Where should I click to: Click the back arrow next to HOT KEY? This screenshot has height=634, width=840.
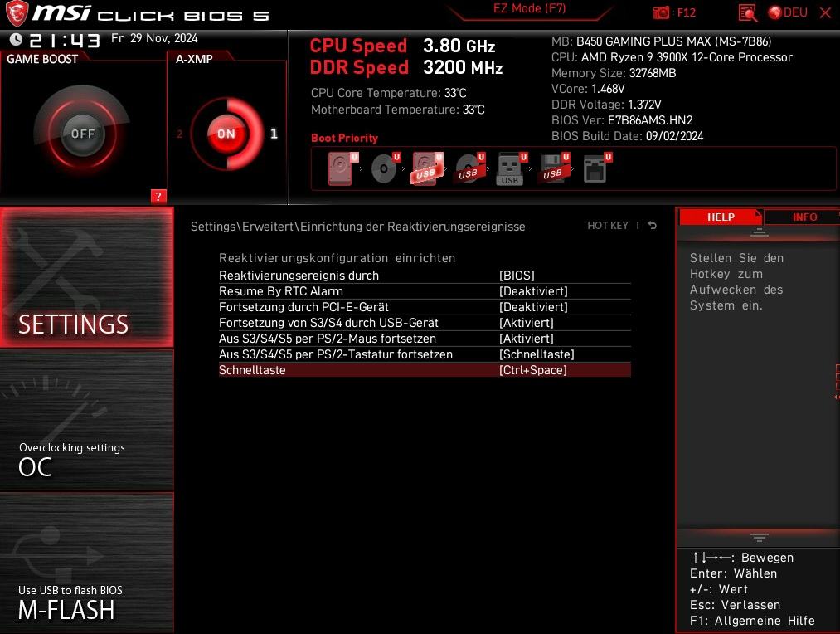point(652,226)
